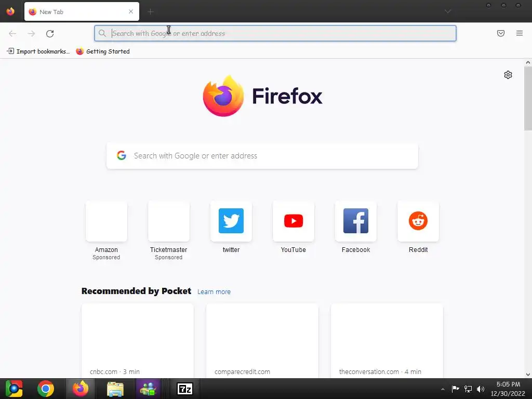The image size is (532, 399).
Task: Open a new tab with plus button
Action: click(x=151, y=11)
